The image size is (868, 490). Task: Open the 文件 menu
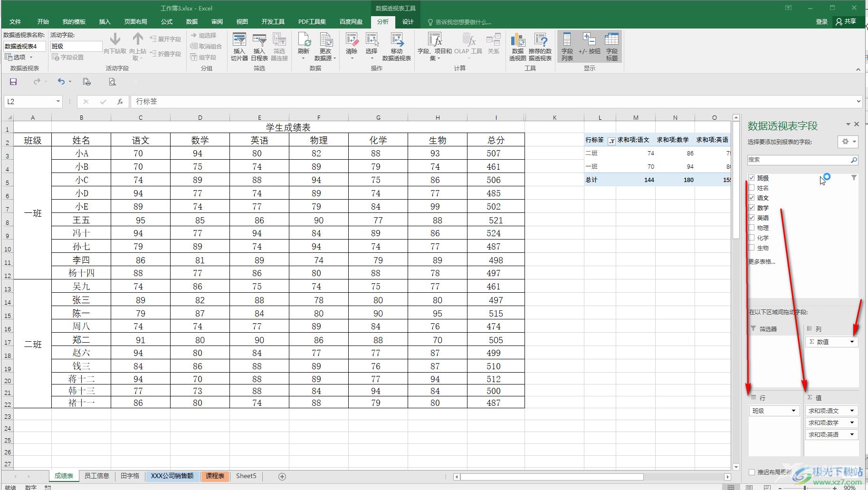(15, 22)
